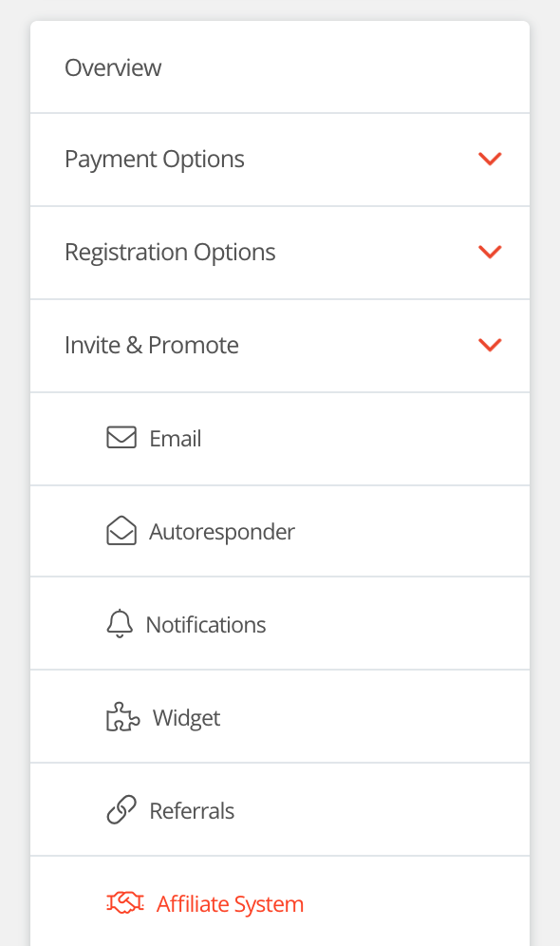Screen dimensions: 560x946
Task: Open the Notifications text label
Action: (206, 625)
